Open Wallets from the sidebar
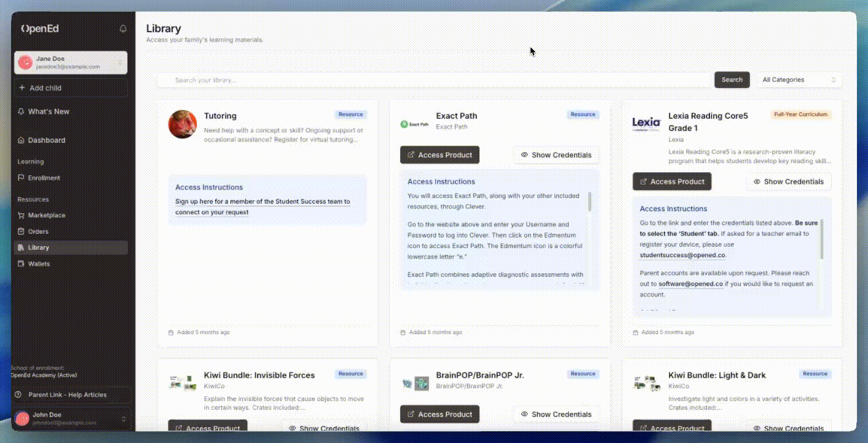This screenshot has height=443, width=868. pyautogui.click(x=39, y=263)
